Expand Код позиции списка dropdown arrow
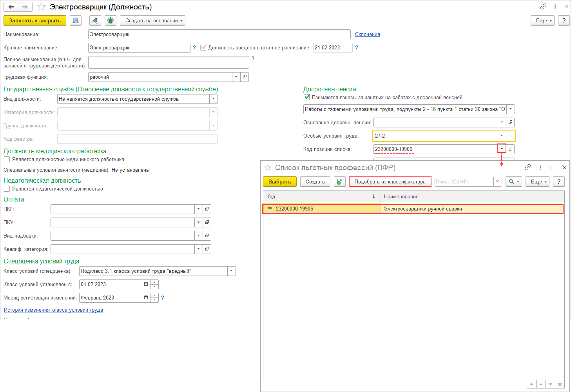The width and height of the screenshot is (571, 392). click(502, 149)
